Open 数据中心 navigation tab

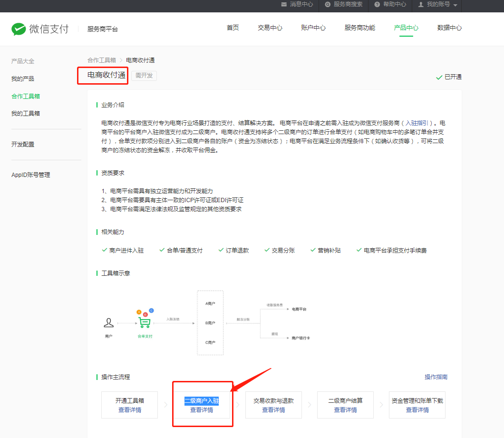(449, 28)
